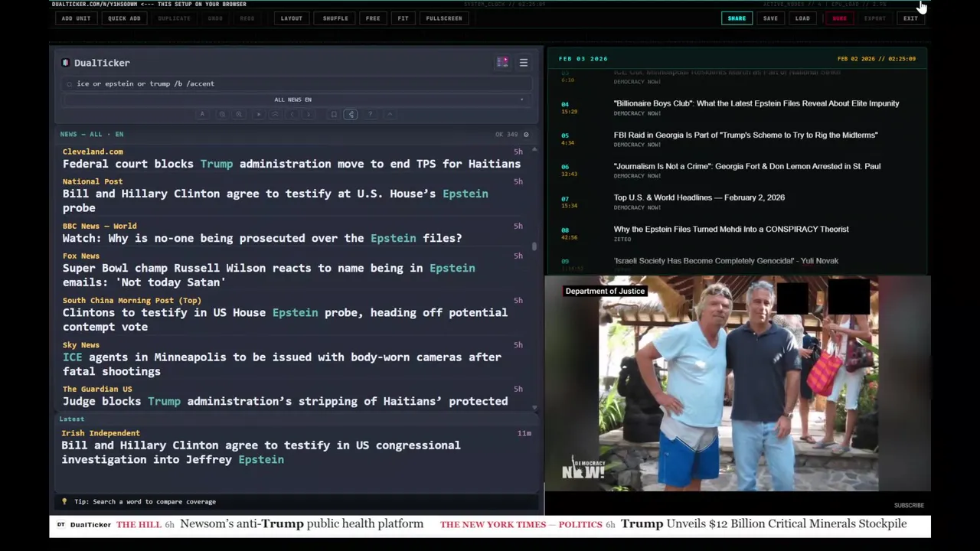Image resolution: width=980 pixels, height=551 pixels.
Task: Open the LAYOUT menu
Action: point(291,18)
